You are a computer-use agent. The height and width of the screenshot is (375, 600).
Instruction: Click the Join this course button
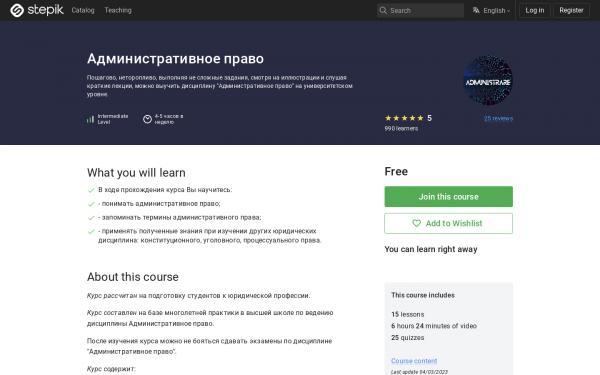pos(448,197)
